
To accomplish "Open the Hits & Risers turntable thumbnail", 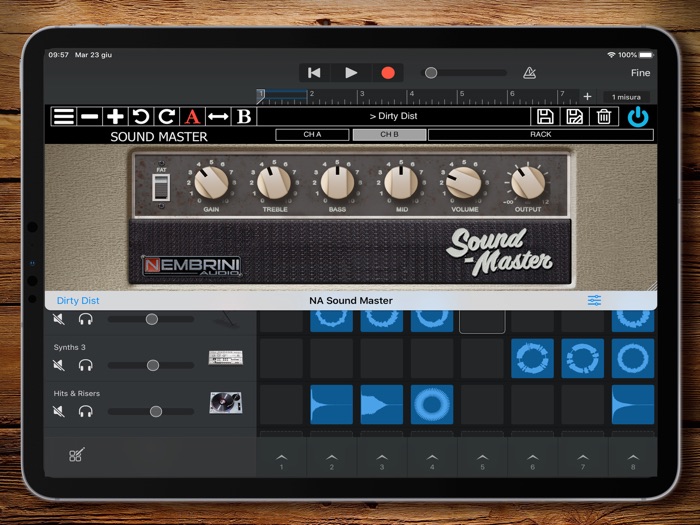I will [x=226, y=402].
